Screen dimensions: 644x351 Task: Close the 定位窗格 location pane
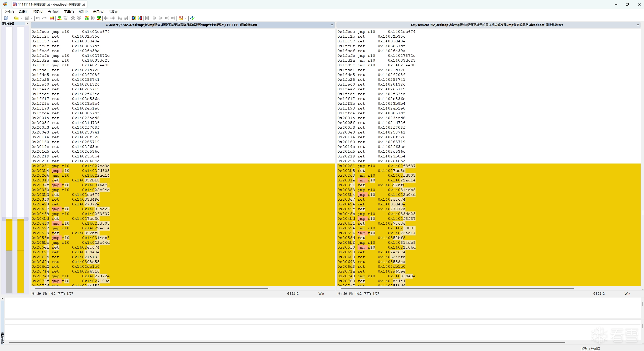(27, 24)
